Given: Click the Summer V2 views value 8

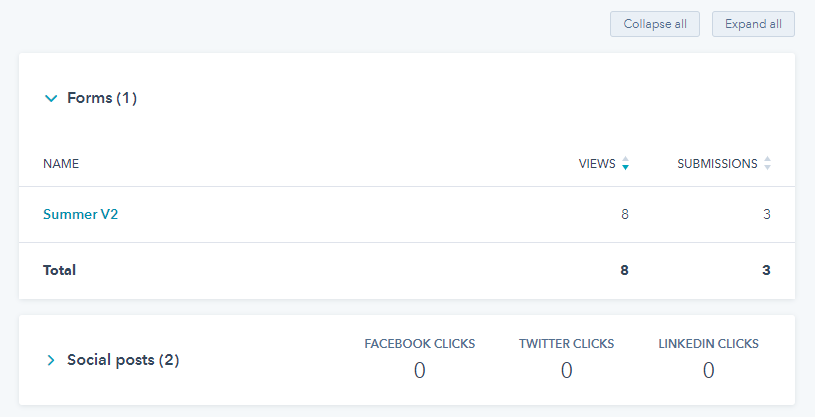Looking at the screenshot, I should [625, 214].
